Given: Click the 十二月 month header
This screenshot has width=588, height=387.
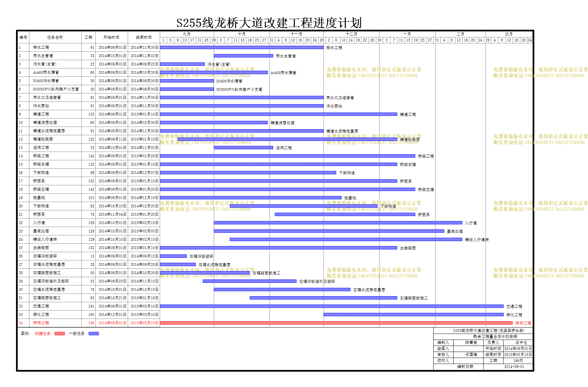Looking at the screenshot, I should (352, 34).
